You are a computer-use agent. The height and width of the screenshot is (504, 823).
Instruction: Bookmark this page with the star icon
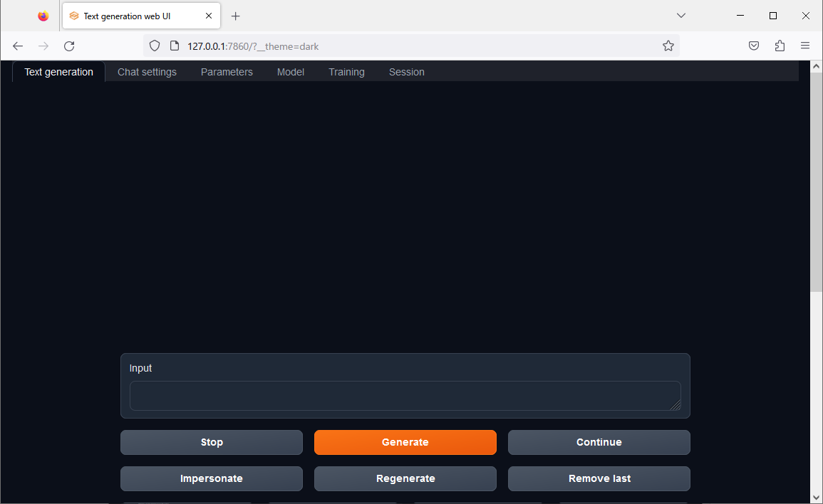point(668,46)
